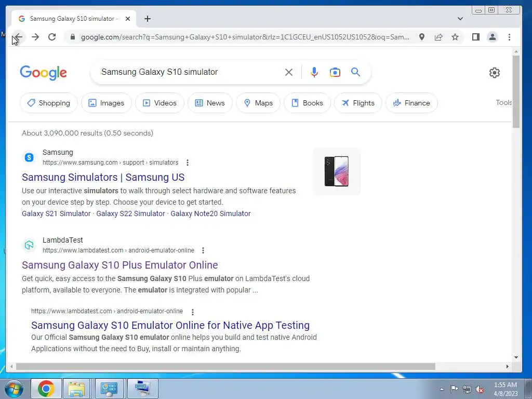The height and width of the screenshot is (399, 532).
Task: Open Samsung Simulators | Samsung US result
Action: coord(103,177)
